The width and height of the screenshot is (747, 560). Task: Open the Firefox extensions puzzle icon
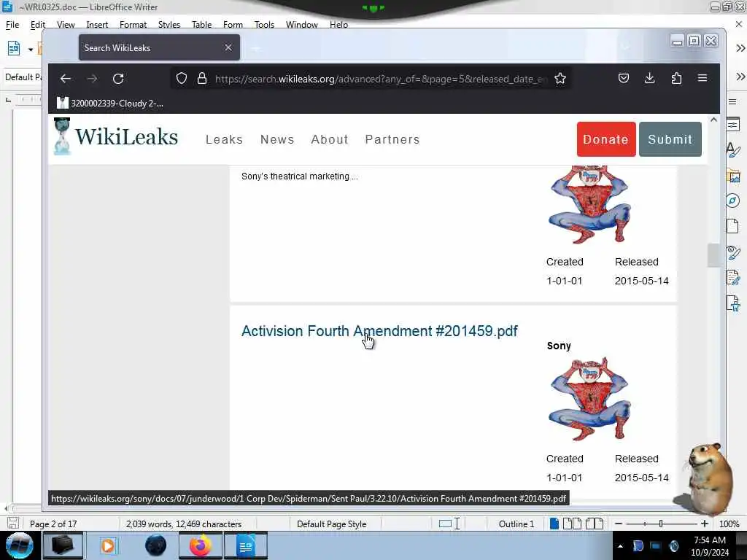coord(676,78)
